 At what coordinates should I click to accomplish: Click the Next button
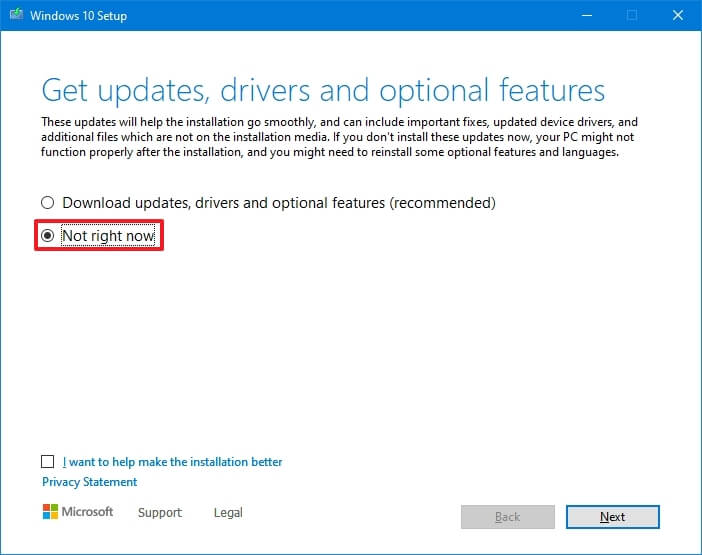[612, 517]
